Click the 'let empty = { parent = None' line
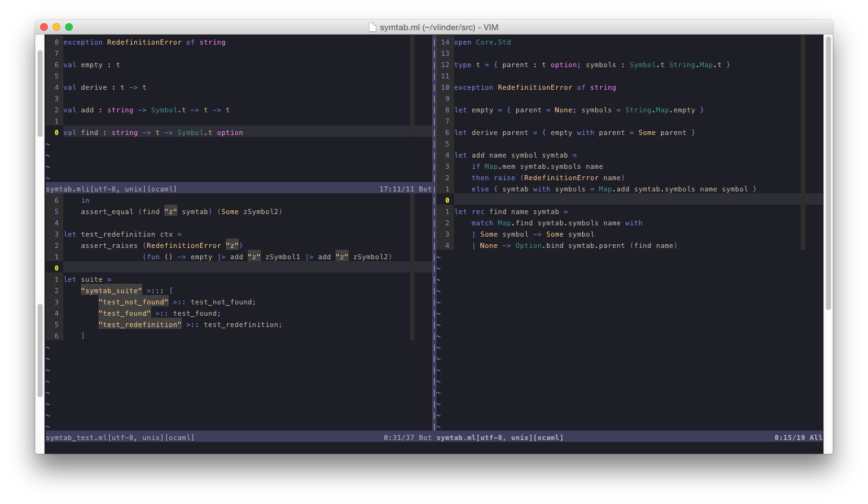 click(579, 110)
